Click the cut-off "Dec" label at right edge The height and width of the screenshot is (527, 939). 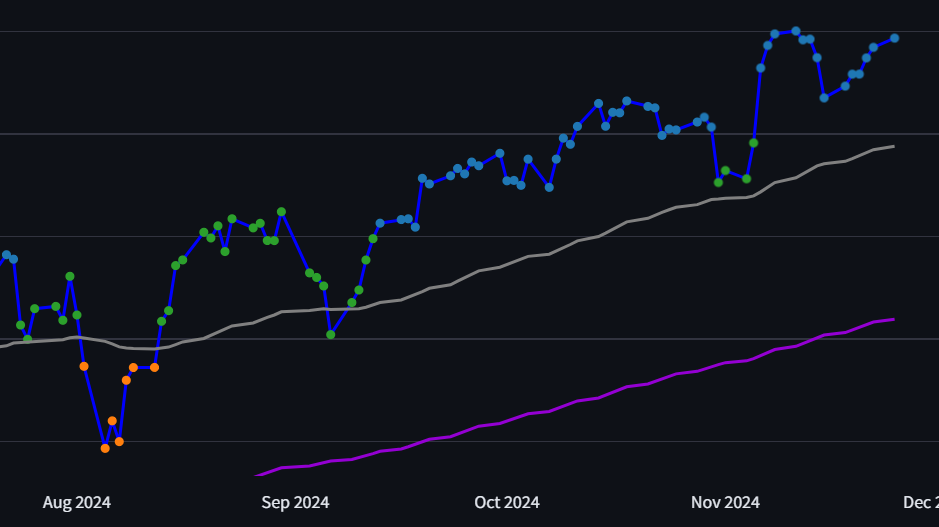pyautogui.click(x=920, y=502)
